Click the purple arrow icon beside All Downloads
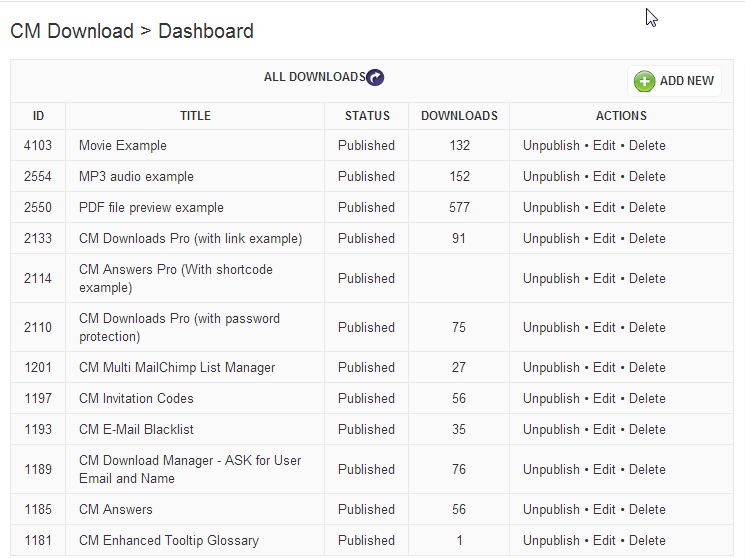 click(x=375, y=78)
